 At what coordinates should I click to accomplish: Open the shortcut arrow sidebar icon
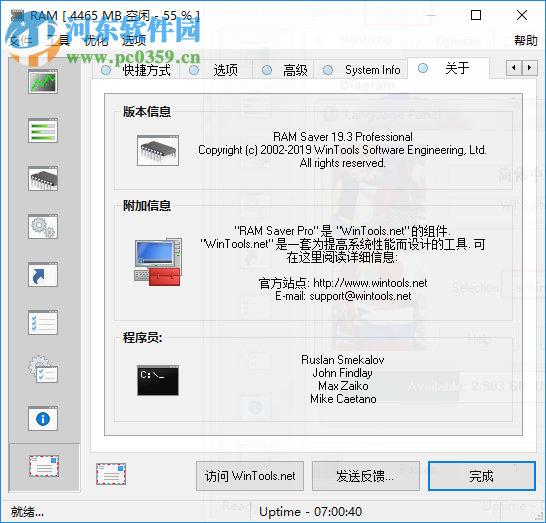43,275
